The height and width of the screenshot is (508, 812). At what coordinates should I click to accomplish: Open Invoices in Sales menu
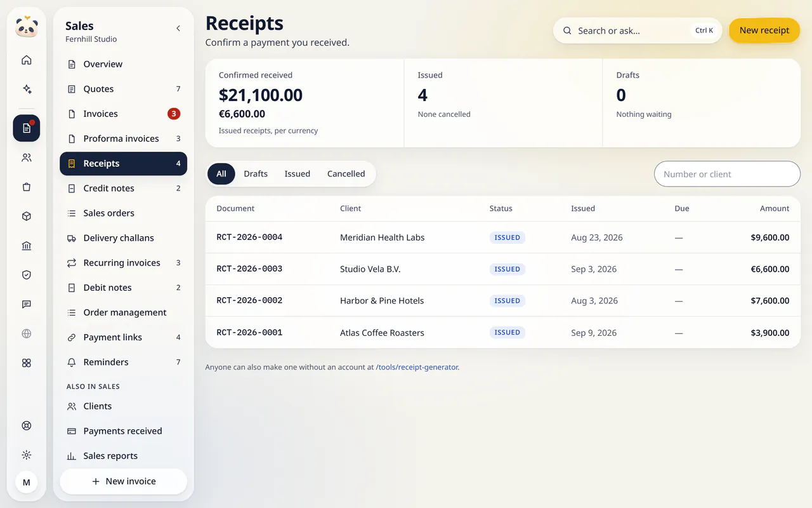pyautogui.click(x=123, y=114)
